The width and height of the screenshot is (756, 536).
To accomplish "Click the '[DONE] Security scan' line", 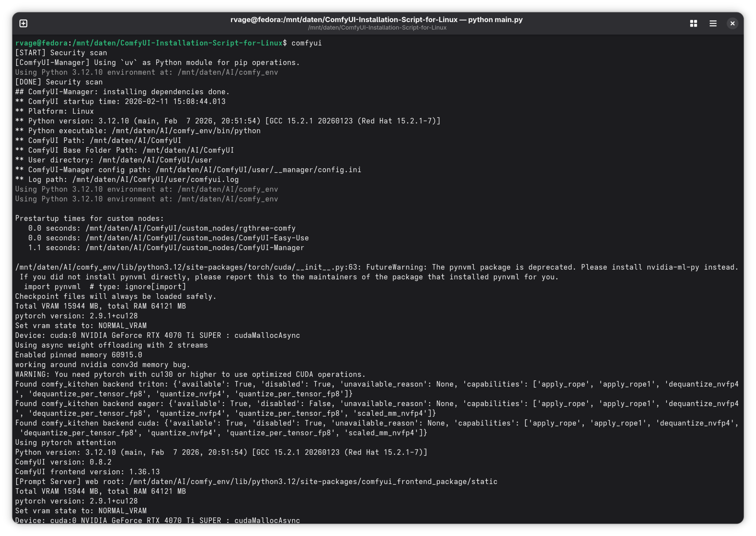I will point(59,82).
